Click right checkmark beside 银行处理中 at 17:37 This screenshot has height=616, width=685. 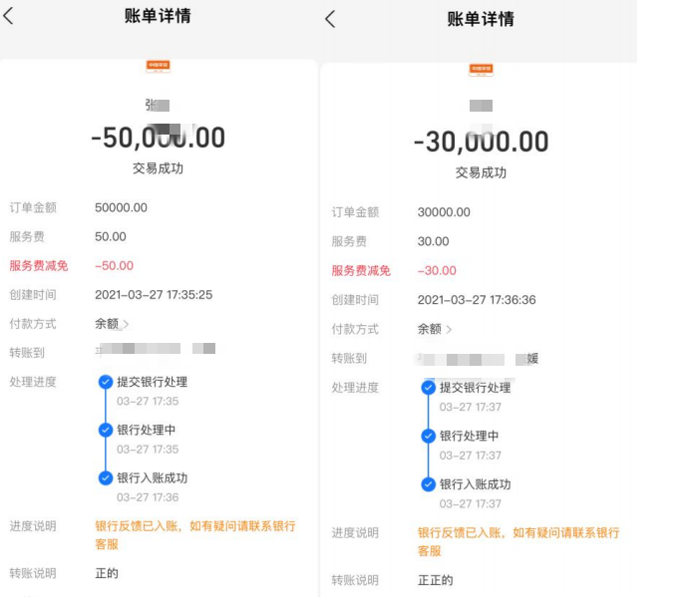tap(429, 436)
